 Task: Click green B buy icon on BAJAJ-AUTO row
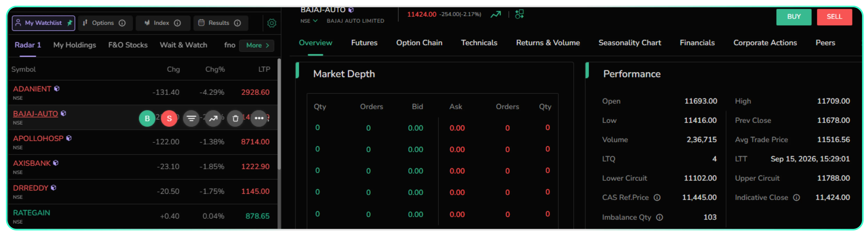click(x=147, y=118)
